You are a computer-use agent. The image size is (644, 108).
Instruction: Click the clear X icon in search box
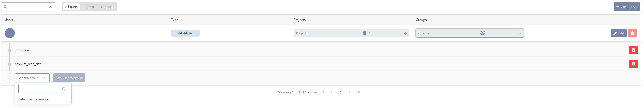[51, 7]
